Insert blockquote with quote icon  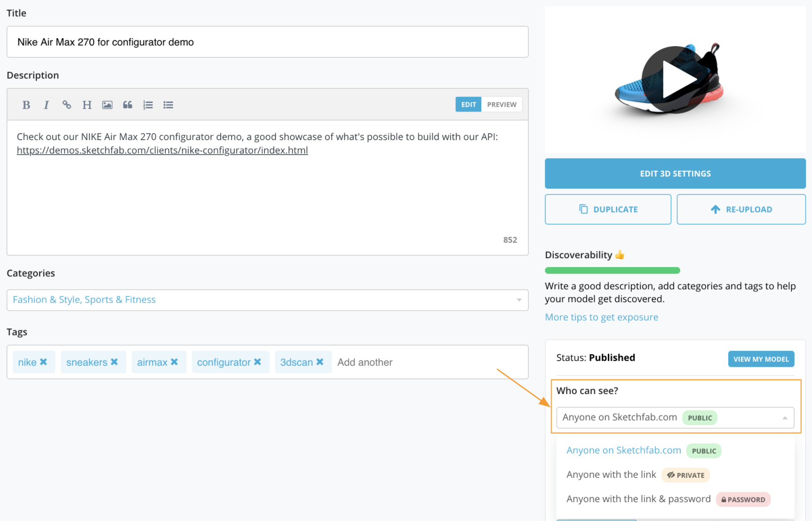(x=127, y=105)
